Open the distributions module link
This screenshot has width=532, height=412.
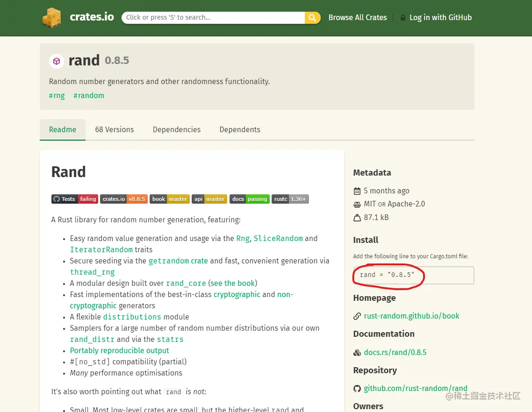(x=132, y=317)
